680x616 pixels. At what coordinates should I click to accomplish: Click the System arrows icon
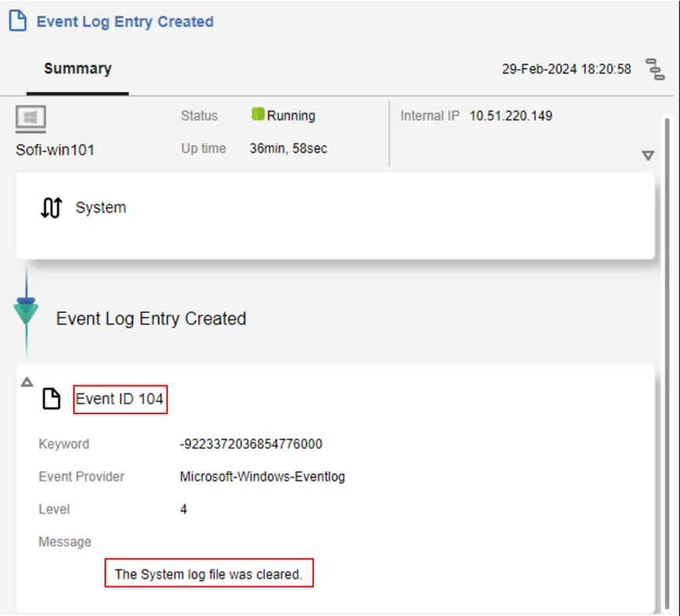52,208
